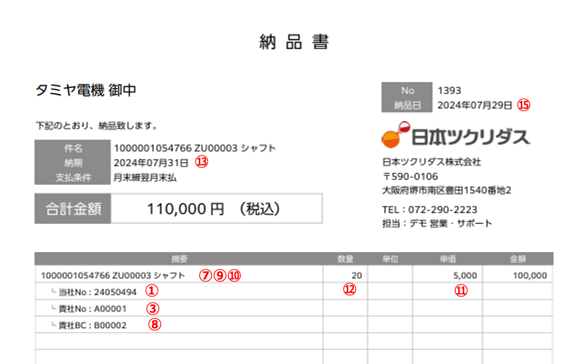Select the circled 7 marker after シャフト
The height and width of the screenshot is (364, 588).
click(206, 275)
